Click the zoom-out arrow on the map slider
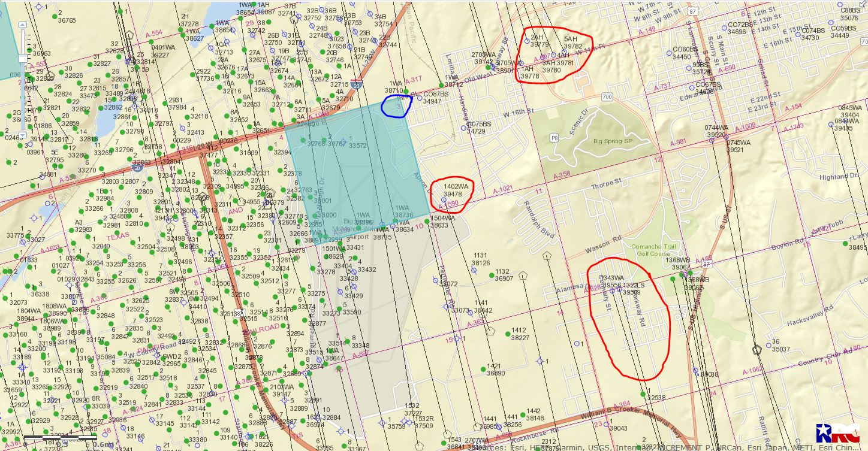Image resolution: width=868 pixels, height=451 pixels. [22, 136]
